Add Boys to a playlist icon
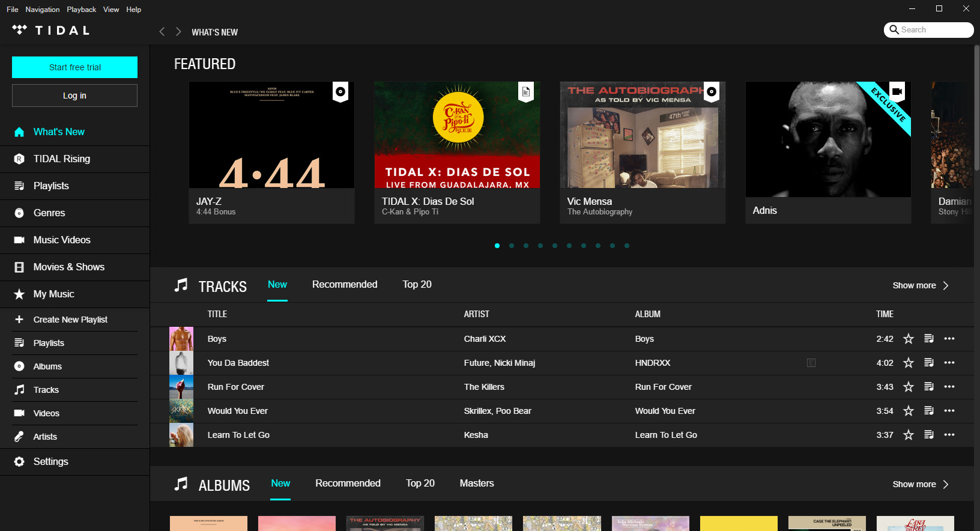980x531 pixels. pyautogui.click(x=929, y=339)
